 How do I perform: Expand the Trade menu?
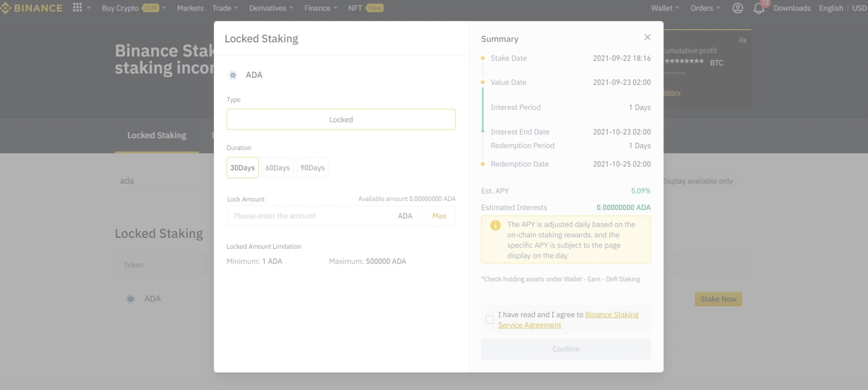tap(225, 8)
